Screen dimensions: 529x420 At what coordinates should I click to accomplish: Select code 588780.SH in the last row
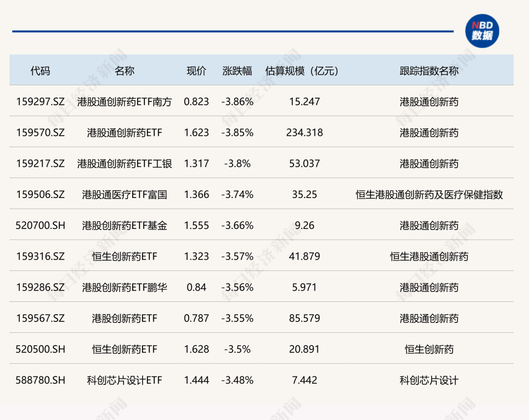[39, 380]
